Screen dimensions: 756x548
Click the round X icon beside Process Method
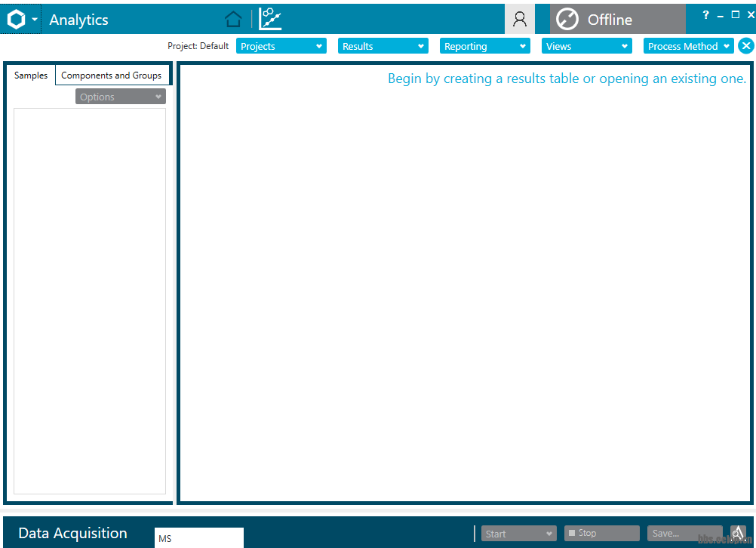pos(745,46)
